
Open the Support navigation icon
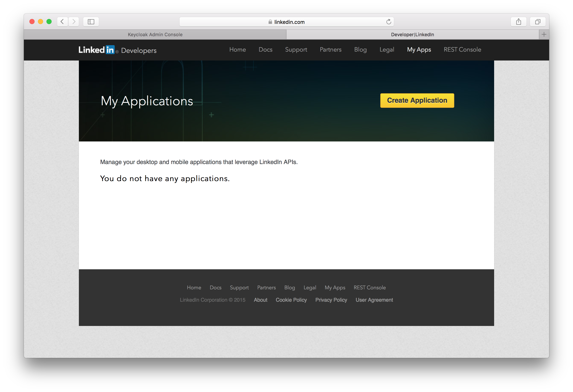(295, 50)
